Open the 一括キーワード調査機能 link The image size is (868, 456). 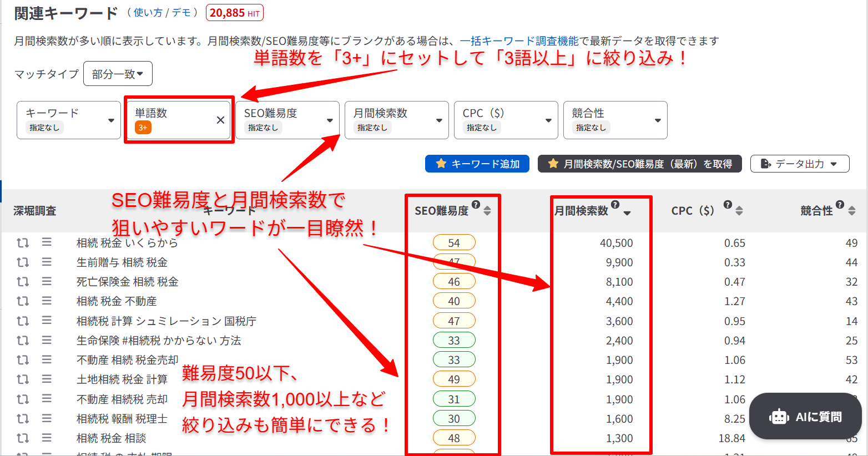pyautogui.click(x=519, y=41)
